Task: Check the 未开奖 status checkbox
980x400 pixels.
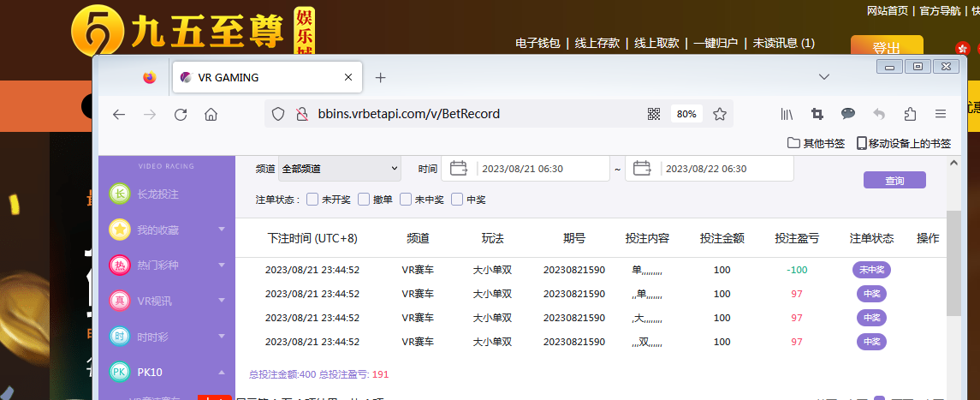Action: coord(312,200)
